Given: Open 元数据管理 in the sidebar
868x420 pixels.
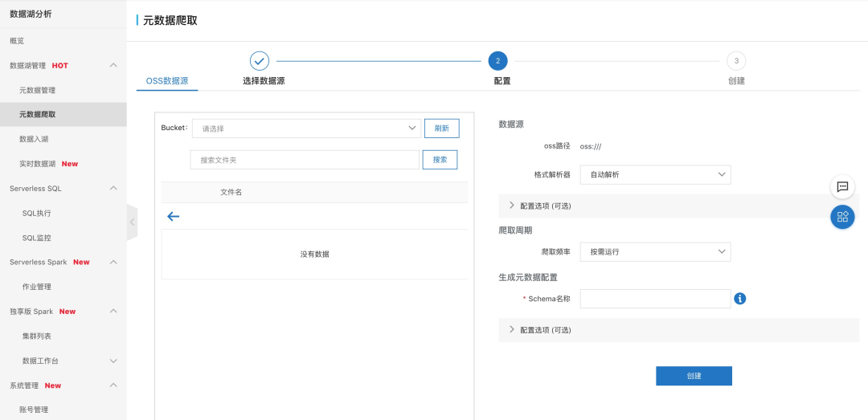Looking at the screenshot, I should coord(37,91).
